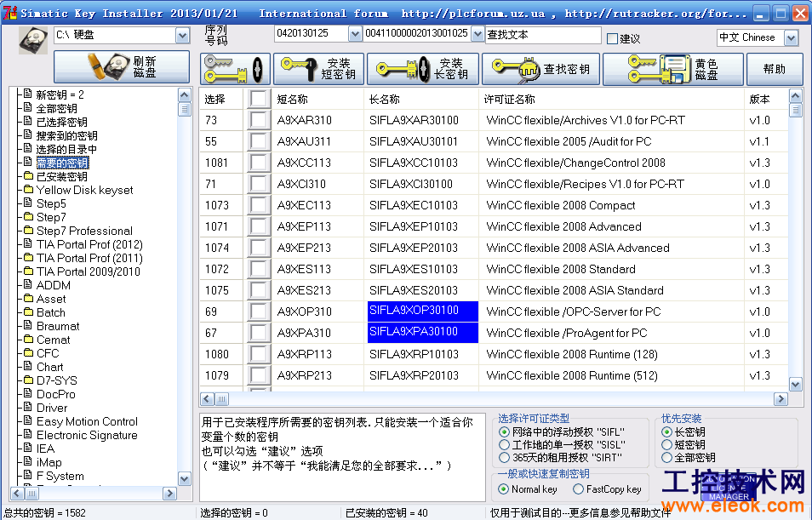This screenshot has height=520, width=812.
Task: Check the box for row A9XAU311
Action: (x=258, y=141)
